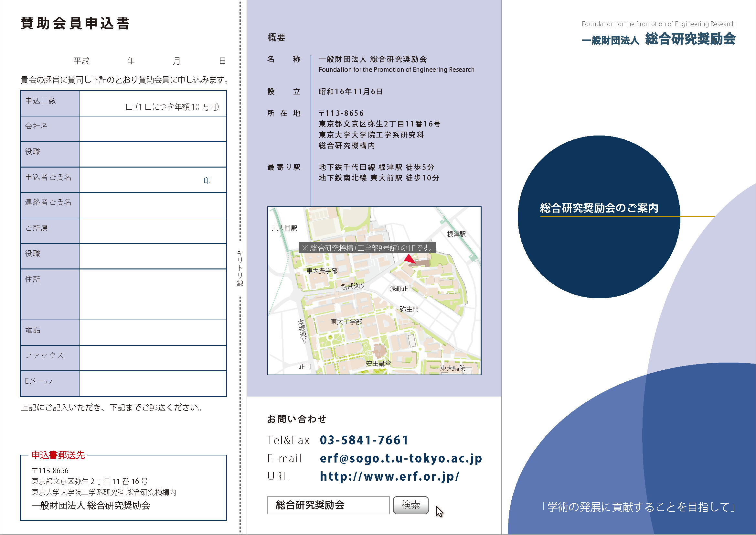Click the キリトリ線 cut-line label
Image resolution: width=756 pixels, height=535 pixels.
coord(240,268)
